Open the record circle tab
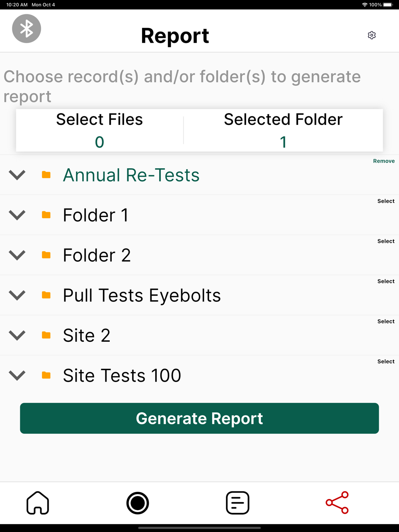Viewport: 399px width, 532px height. pyautogui.click(x=138, y=502)
